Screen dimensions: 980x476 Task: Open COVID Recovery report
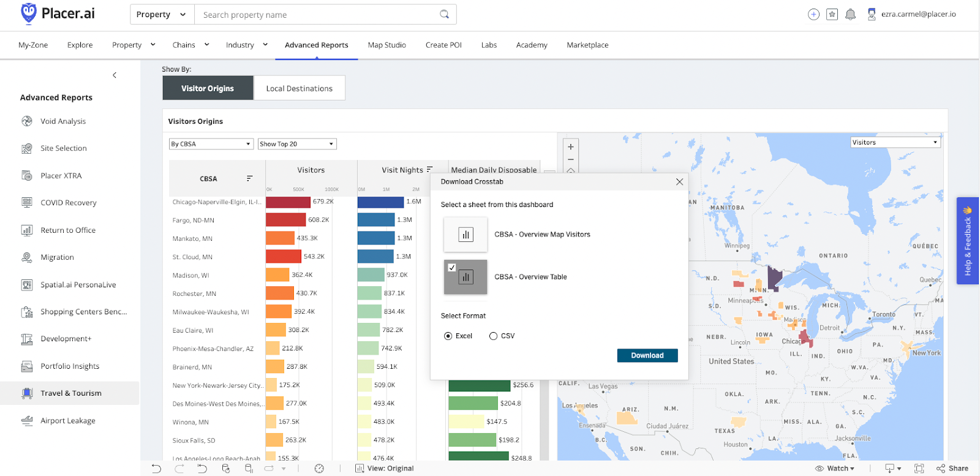click(x=69, y=203)
